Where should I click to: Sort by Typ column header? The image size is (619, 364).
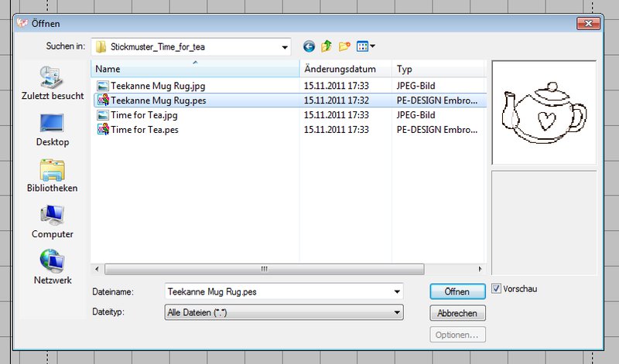tap(438, 69)
